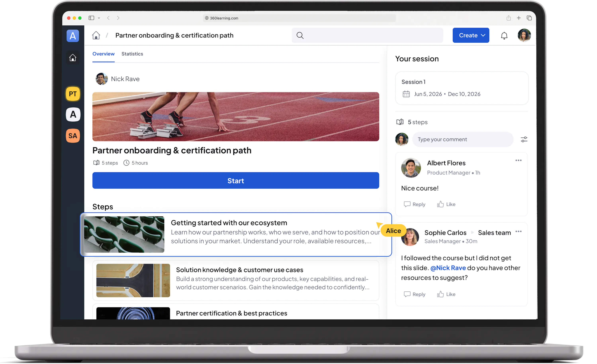Open more options on Sophie Carlos' comment
Viewport: 597px width, 364px height.
(x=518, y=232)
